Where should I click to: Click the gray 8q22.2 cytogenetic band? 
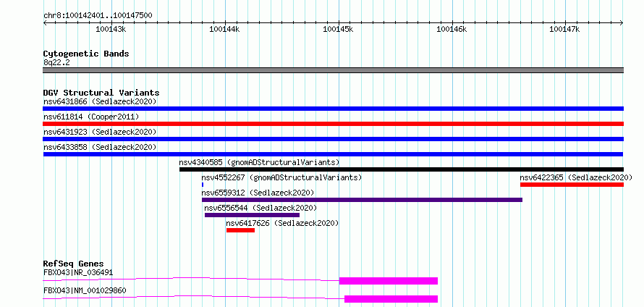click(x=333, y=70)
